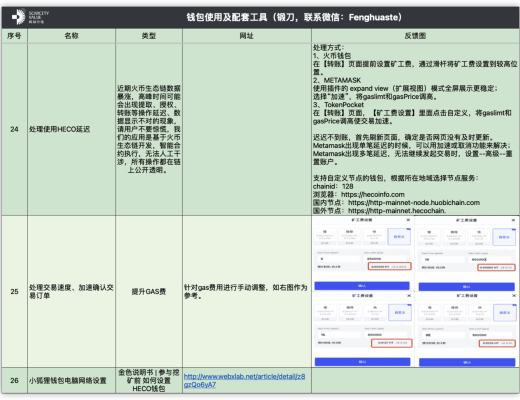520x400 pixels.
Task: Click red-outlined fee value in bottom-left panel
Action: (x=392, y=343)
